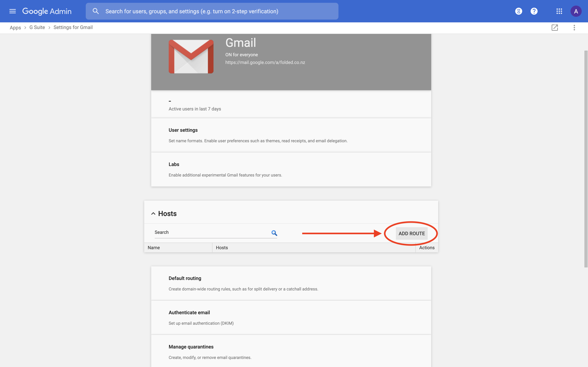
Task: Open the Labs section
Action: (174, 164)
